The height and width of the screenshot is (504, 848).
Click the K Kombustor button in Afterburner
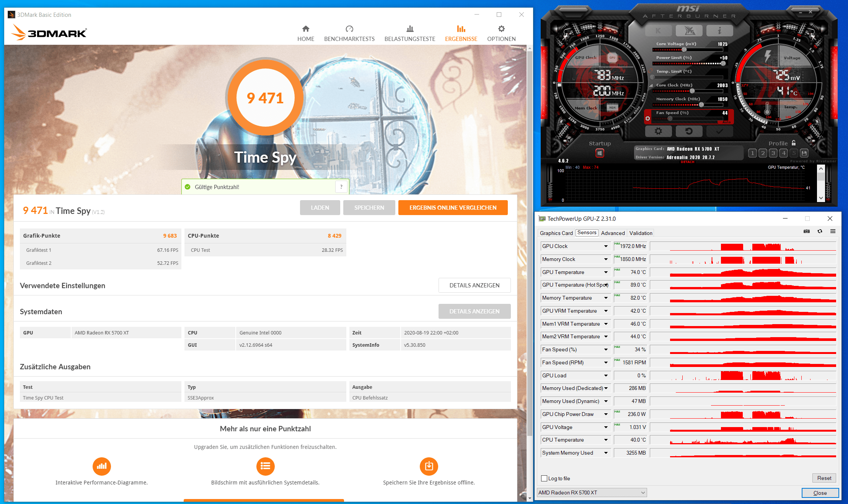(x=658, y=31)
